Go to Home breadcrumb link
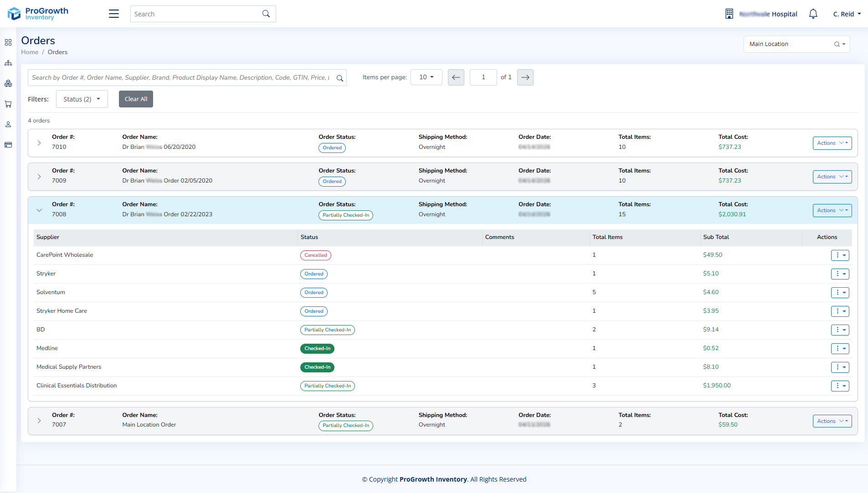The image size is (868, 493). (30, 52)
